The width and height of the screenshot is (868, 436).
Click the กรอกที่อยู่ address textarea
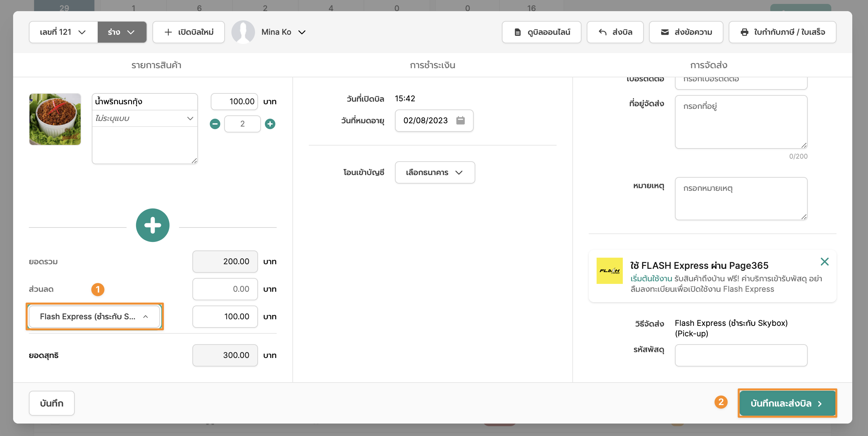(x=741, y=122)
